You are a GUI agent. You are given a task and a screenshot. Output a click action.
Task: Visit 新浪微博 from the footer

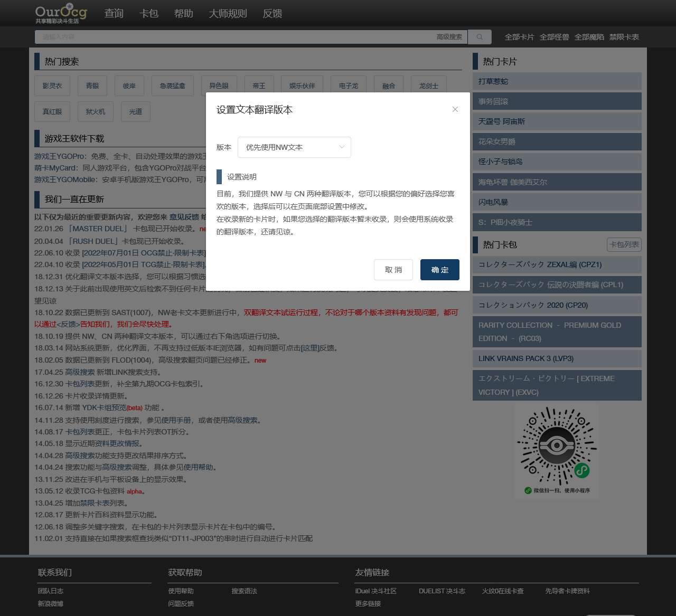pyautogui.click(x=51, y=603)
